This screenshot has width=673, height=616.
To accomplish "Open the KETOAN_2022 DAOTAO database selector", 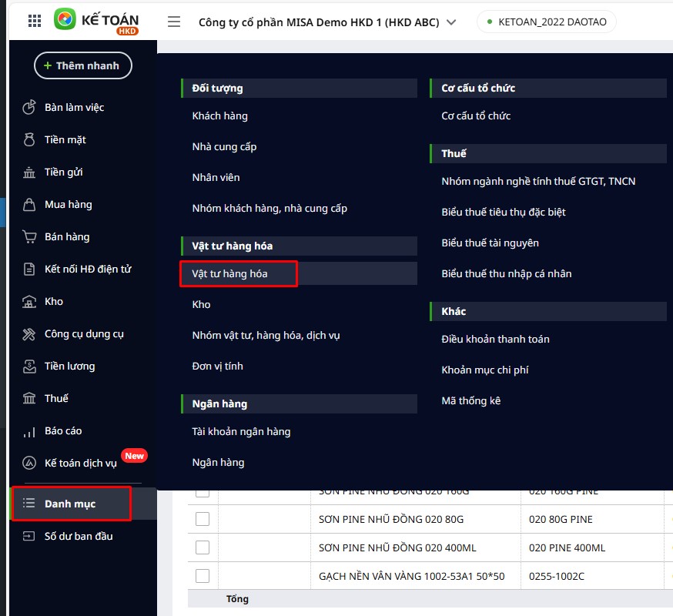I will 547,22.
